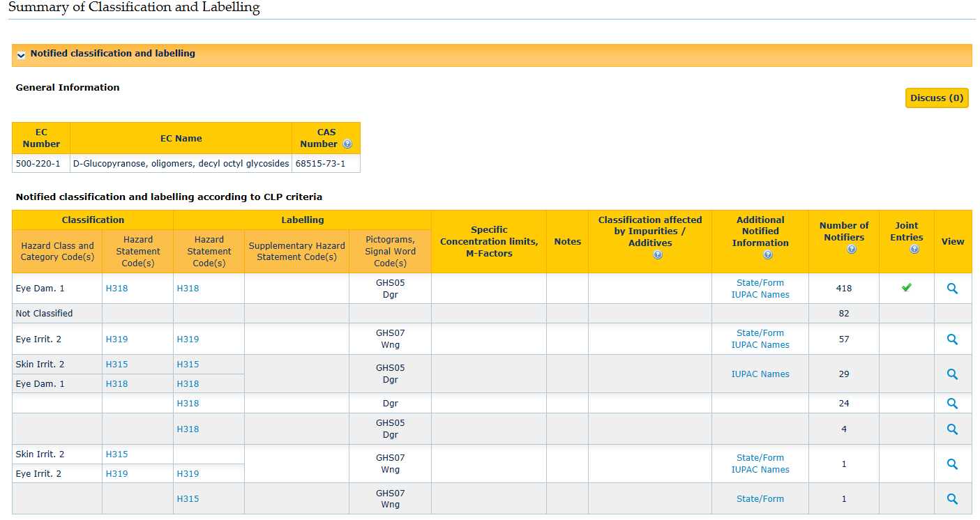Click the Summary of Classification and Labelling heading
The image size is (980, 520).
point(134,8)
